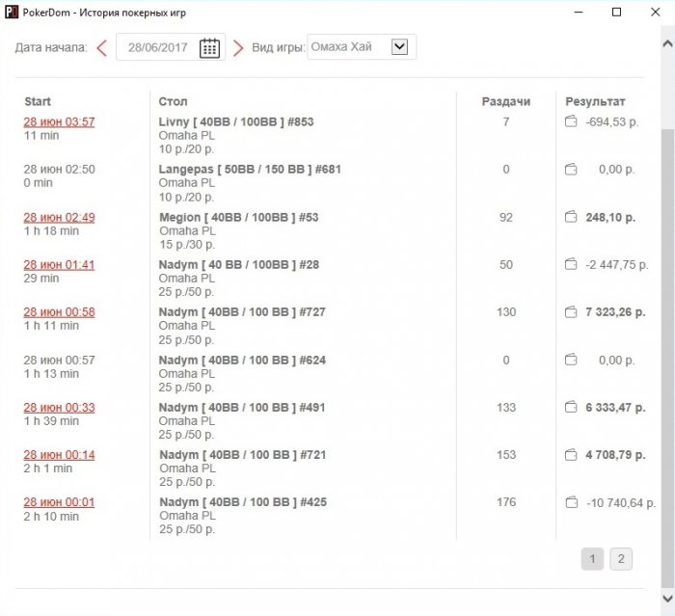Click wallet icon beside -10 740,64 р. result
675x616 pixels.
(571, 502)
